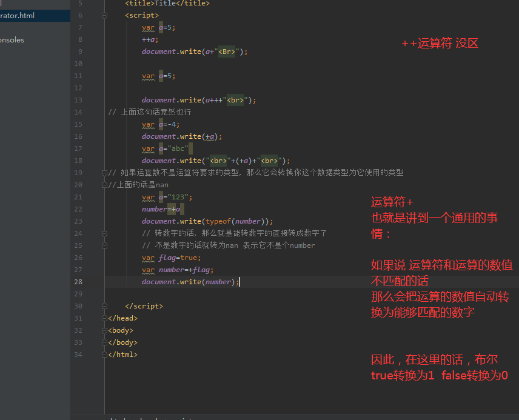Click fold marker next to closing </script> tag
The image size is (519, 420).
[105, 306]
